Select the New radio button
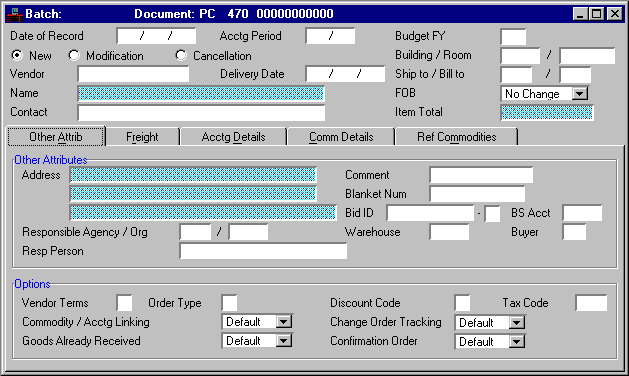This screenshot has width=629, height=376. pyautogui.click(x=17, y=55)
